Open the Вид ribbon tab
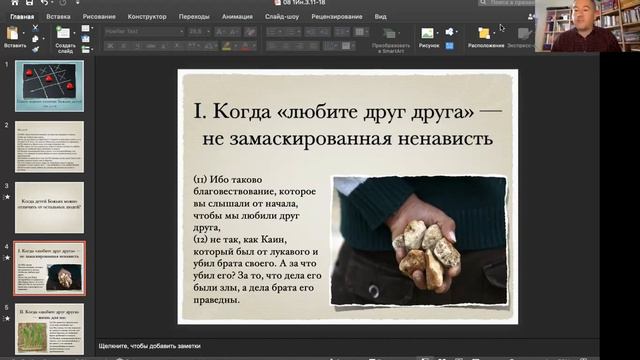Image resolution: width=640 pixels, height=360 pixels. pyautogui.click(x=380, y=17)
